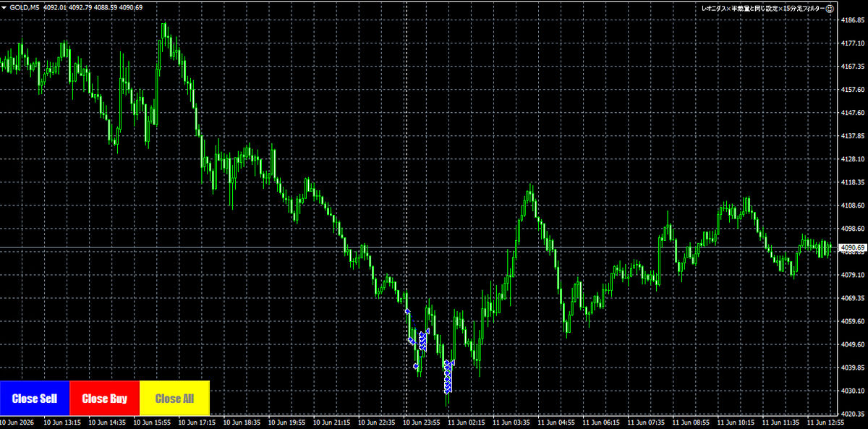The image size is (868, 429).
Task: Click the 11 Jun 03:35 time label
Action: [511, 422]
